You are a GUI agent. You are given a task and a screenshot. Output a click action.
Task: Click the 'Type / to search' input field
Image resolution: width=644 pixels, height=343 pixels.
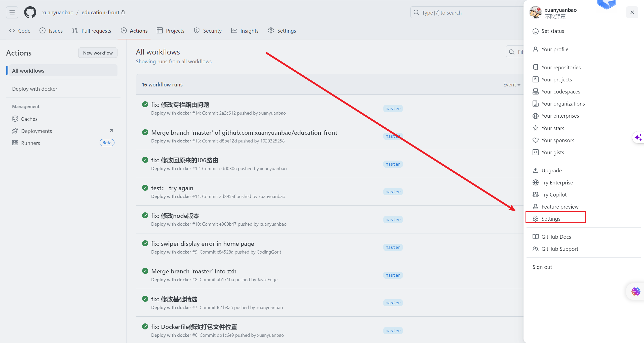point(453,12)
